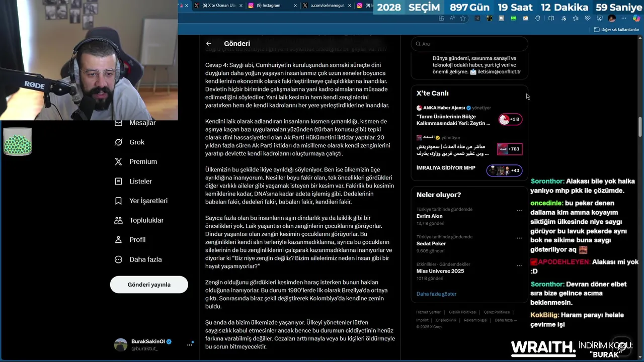Click the Gönderi yayınla button
This screenshot has height=362, width=644.
(149, 285)
